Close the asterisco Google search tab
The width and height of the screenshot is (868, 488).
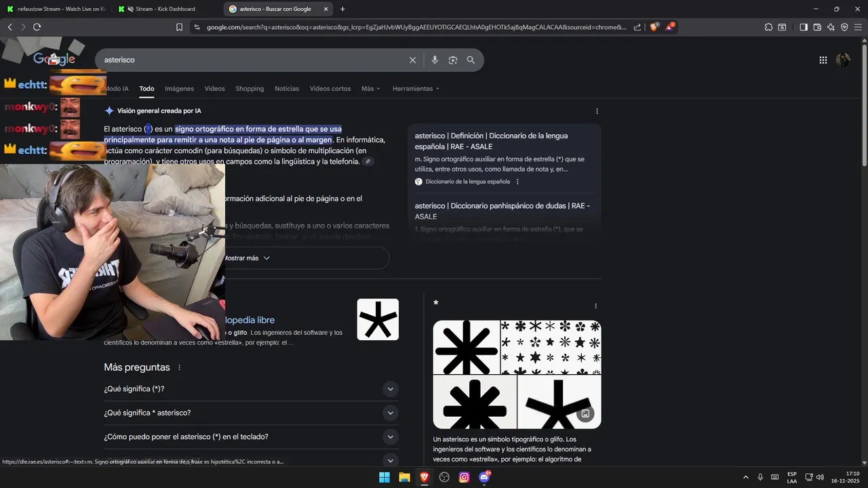click(x=325, y=9)
